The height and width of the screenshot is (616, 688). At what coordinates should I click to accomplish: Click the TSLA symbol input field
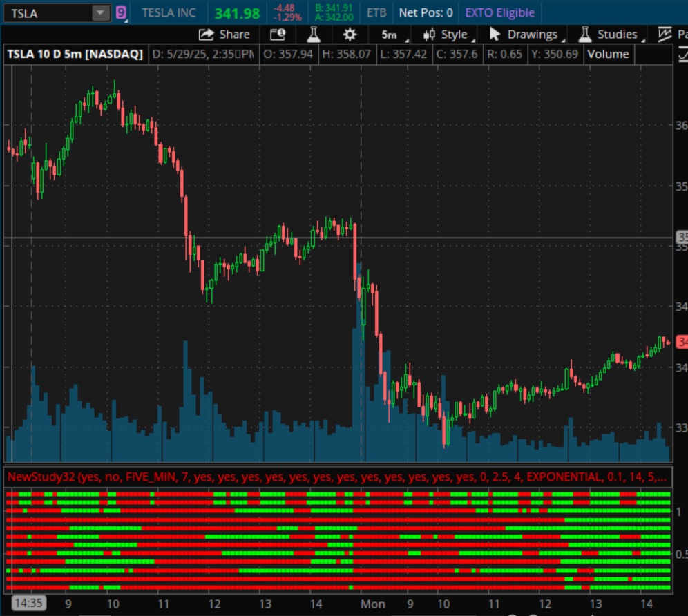click(x=47, y=13)
